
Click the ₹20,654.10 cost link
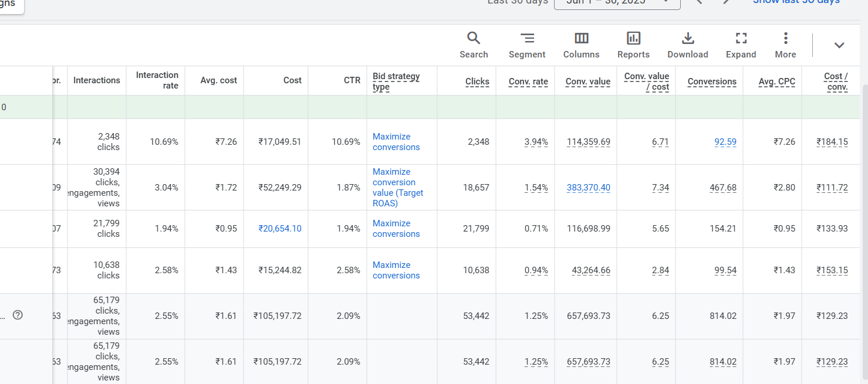click(x=280, y=229)
